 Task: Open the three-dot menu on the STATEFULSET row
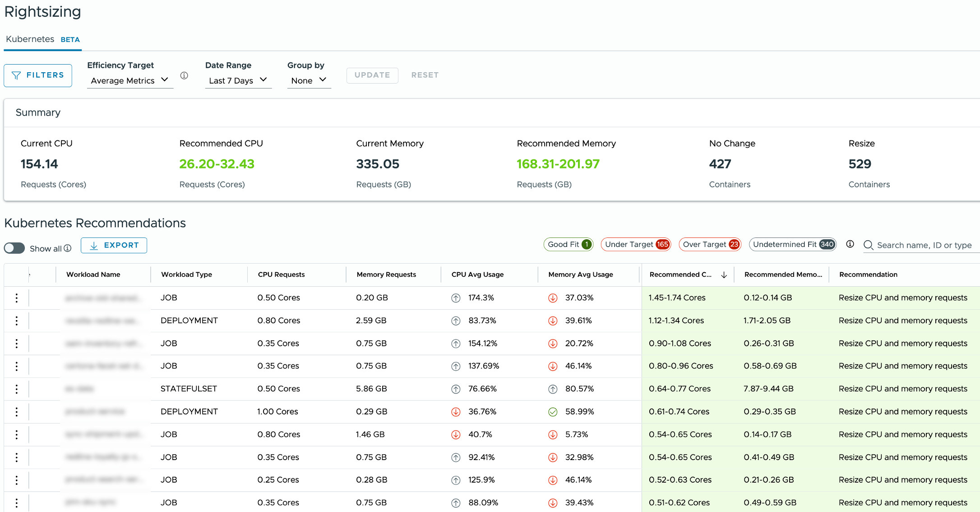(x=17, y=389)
